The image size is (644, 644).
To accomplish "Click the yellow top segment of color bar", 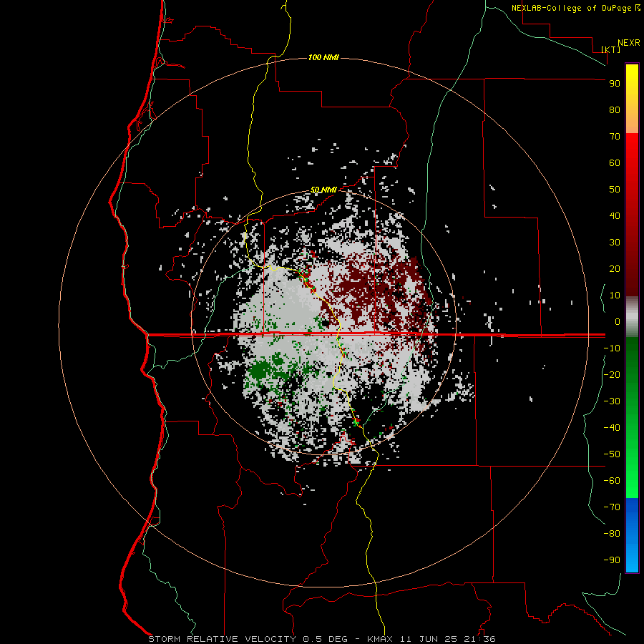I will (x=632, y=98).
